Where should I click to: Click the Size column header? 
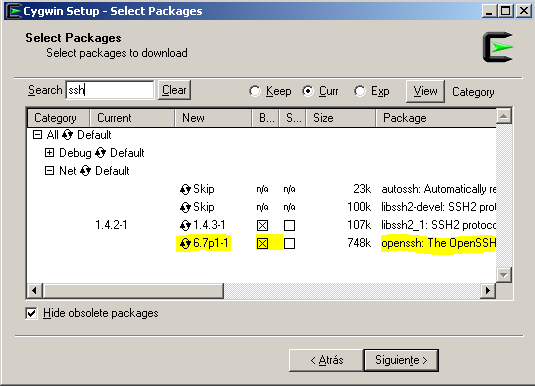[x=341, y=118]
